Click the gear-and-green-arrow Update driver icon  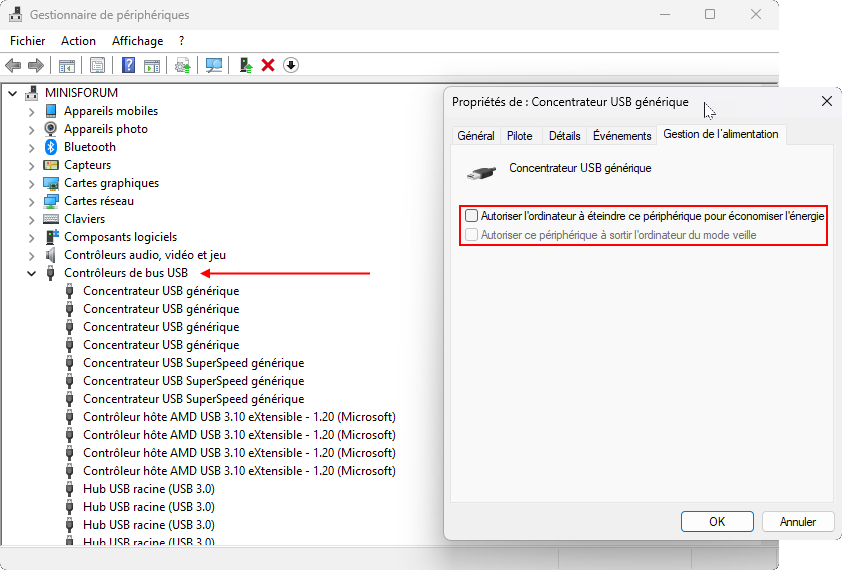tap(183, 66)
